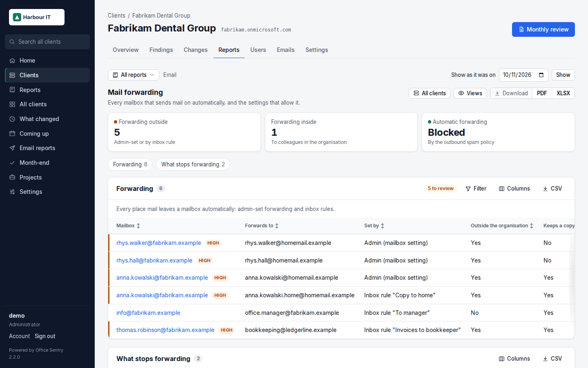Click the Monthly review button
Image resolution: width=588 pixels, height=368 pixels.
pyautogui.click(x=543, y=29)
